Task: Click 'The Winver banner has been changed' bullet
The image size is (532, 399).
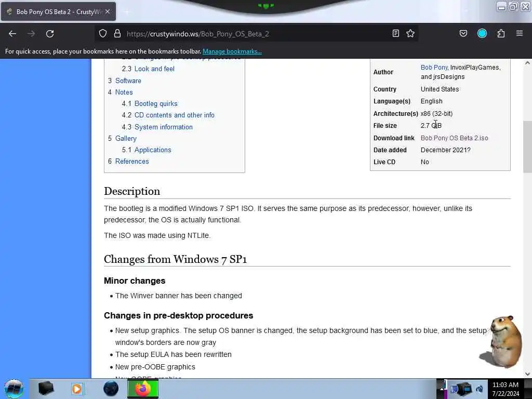Action: tap(179, 296)
